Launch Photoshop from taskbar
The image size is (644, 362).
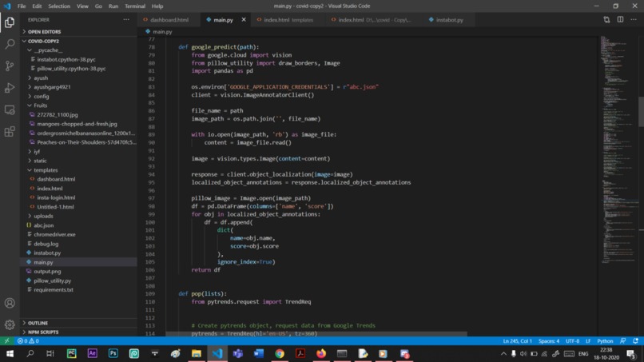(113, 354)
